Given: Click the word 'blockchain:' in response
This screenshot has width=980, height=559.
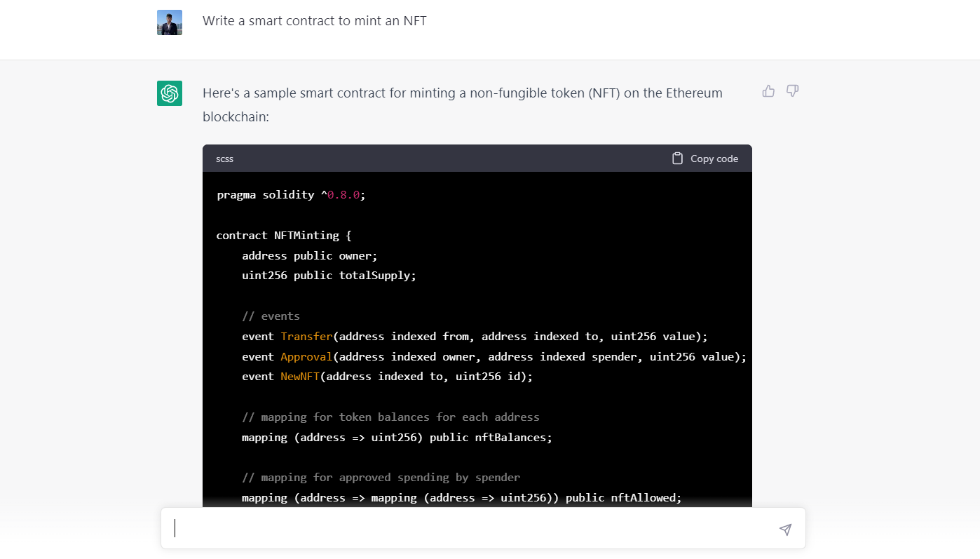Looking at the screenshot, I should coord(236,117).
